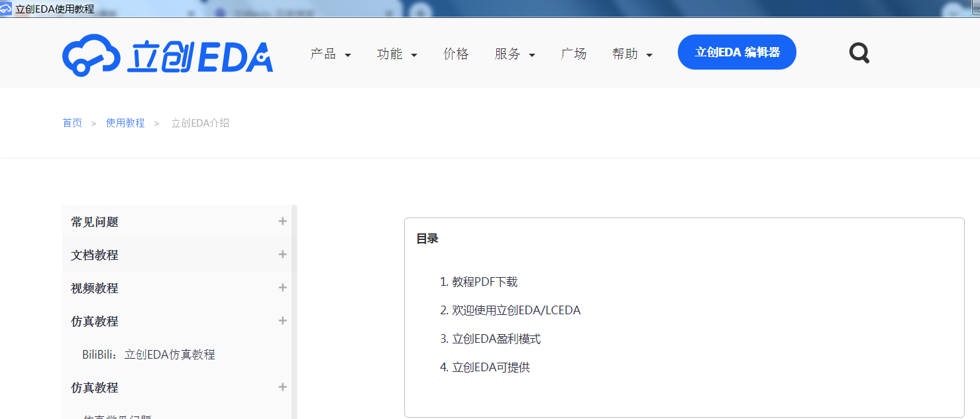The height and width of the screenshot is (419, 980).
Task: Go to the 价格 page
Action: (456, 54)
